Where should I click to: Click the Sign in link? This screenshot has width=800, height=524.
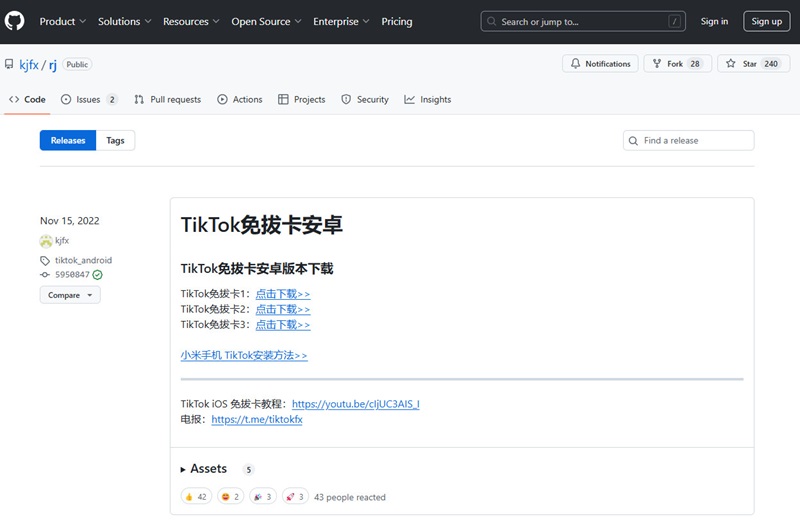pyautogui.click(x=714, y=21)
